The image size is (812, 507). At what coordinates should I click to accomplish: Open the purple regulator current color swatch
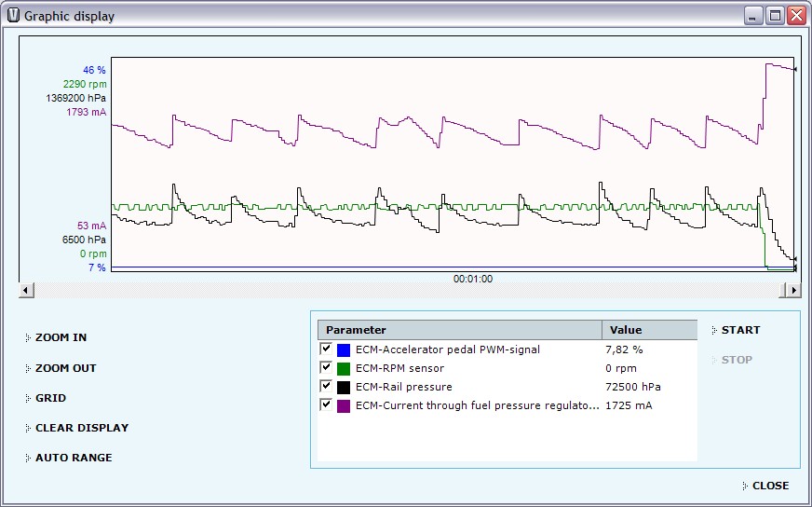[x=344, y=405]
